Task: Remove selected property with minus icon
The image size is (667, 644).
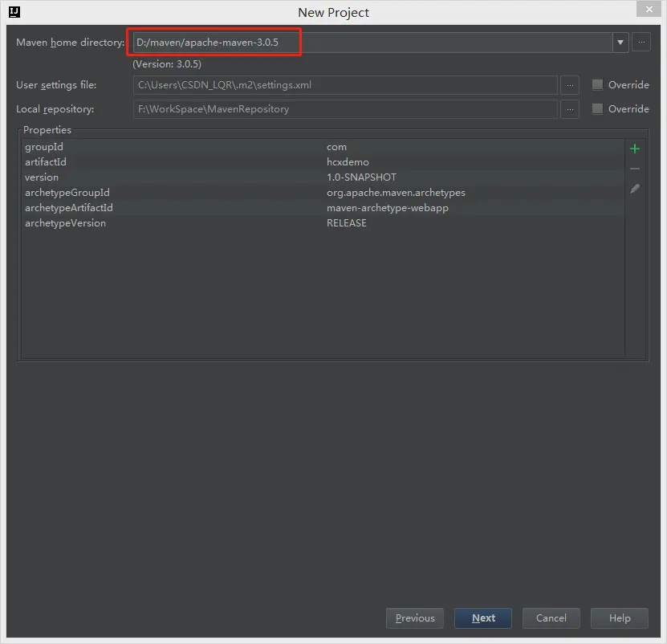Action: tap(635, 169)
